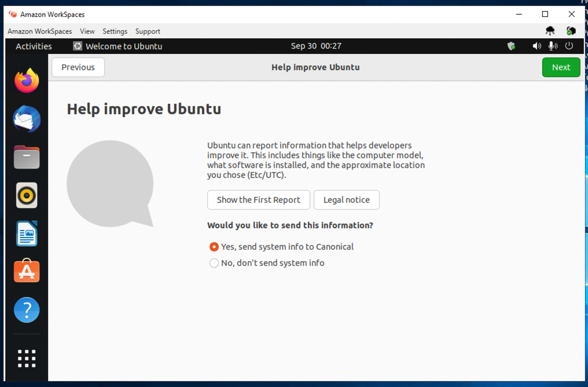The image size is (588, 387).
Task: Open Firefox from the Ubuntu dock
Action: pos(26,81)
